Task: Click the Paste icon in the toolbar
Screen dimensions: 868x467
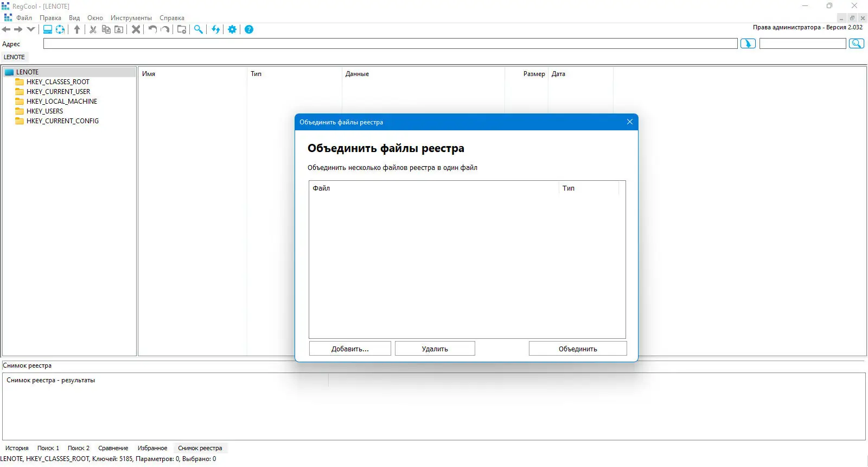Action: pos(119,29)
